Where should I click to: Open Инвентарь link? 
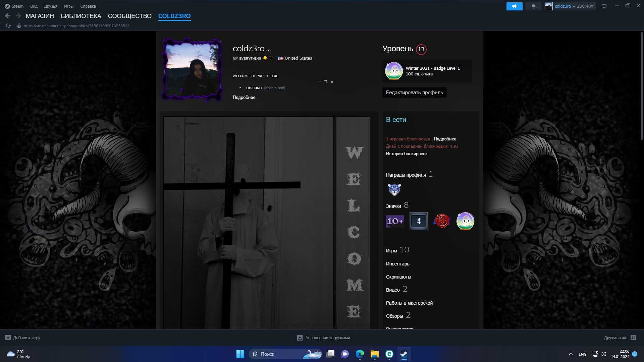(397, 264)
